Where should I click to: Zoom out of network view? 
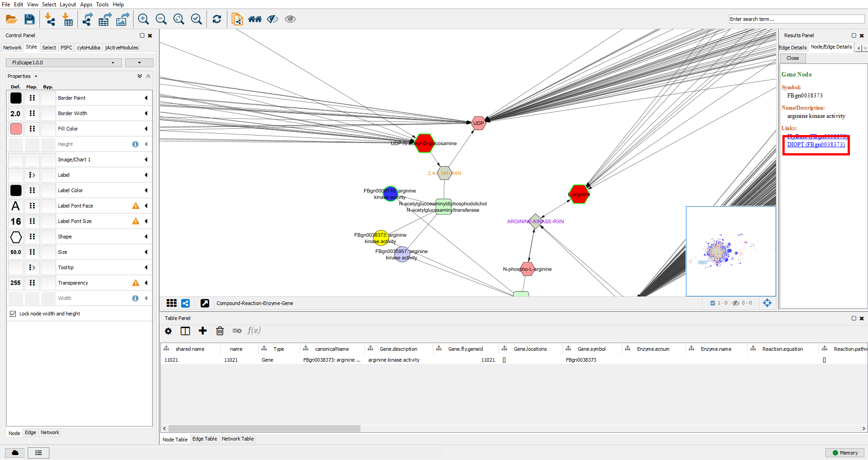(161, 19)
